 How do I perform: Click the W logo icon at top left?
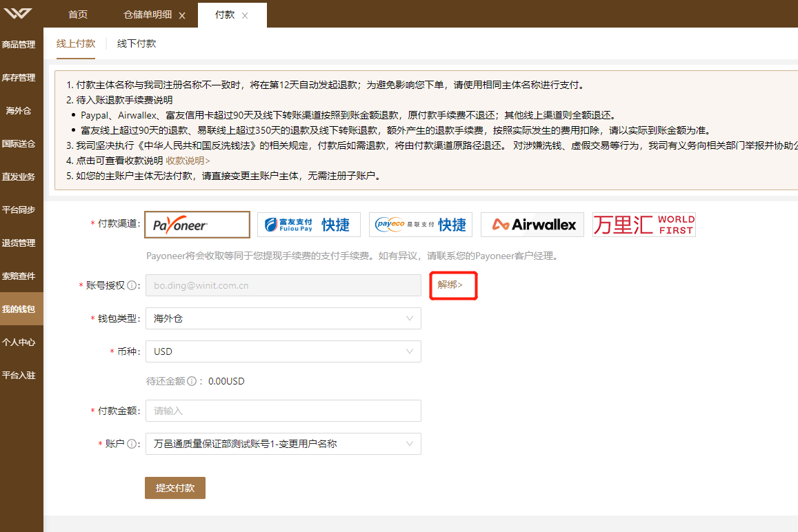click(18, 13)
